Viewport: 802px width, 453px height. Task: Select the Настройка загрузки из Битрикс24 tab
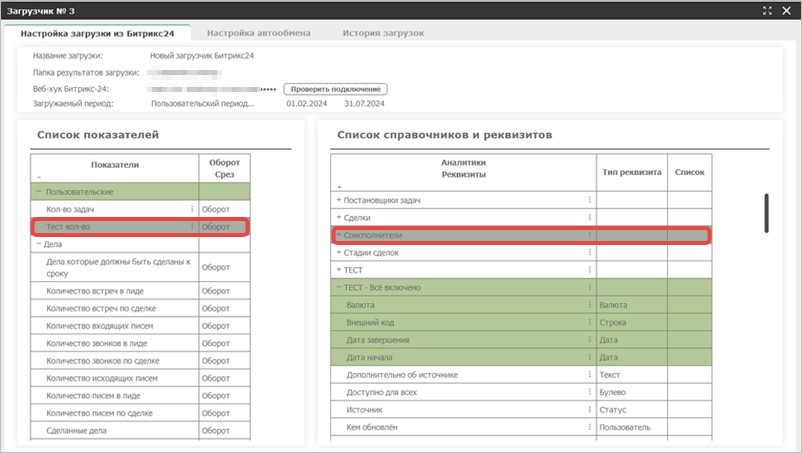[97, 33]
